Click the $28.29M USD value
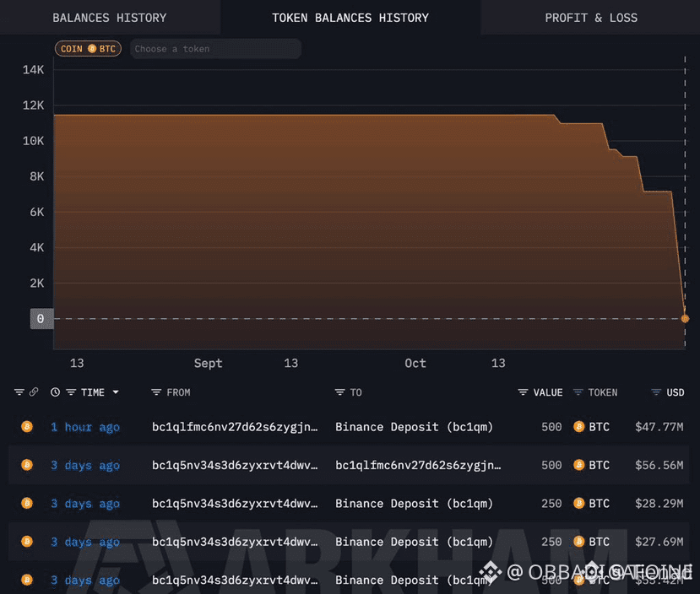The image size is (700, 594). click(x=659, y=504)
